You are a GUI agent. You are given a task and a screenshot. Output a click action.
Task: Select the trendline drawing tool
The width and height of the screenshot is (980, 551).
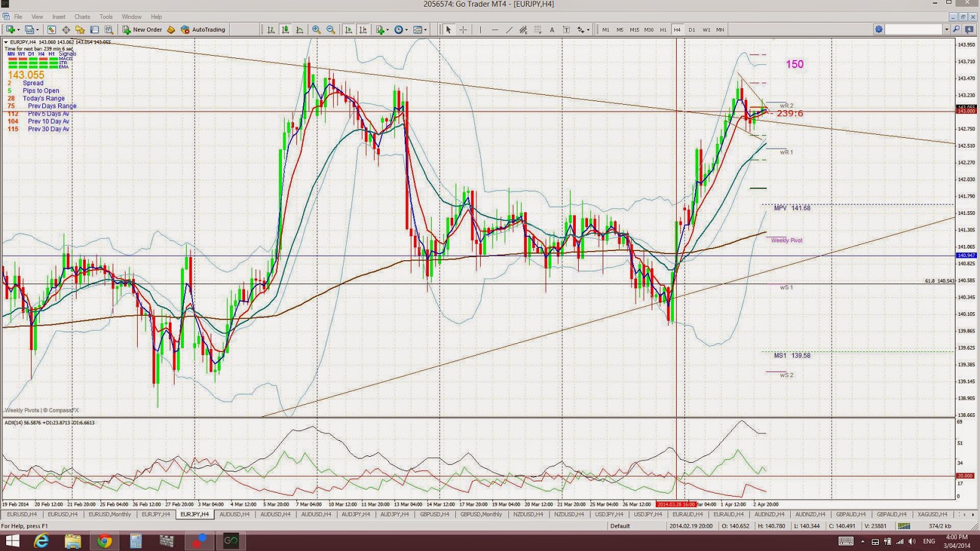[x=509, y=29]
